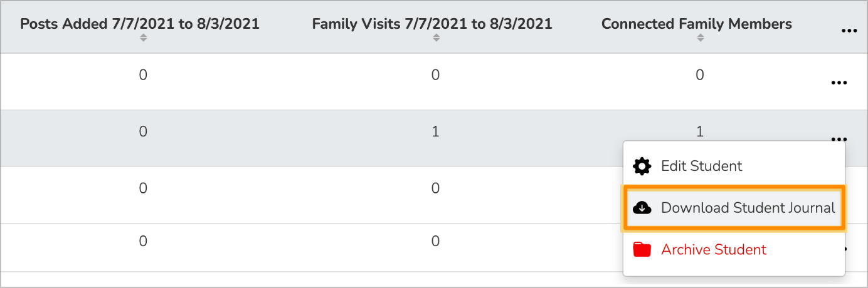Pick Archive Student in the popup menu

[x=713, y=250]
